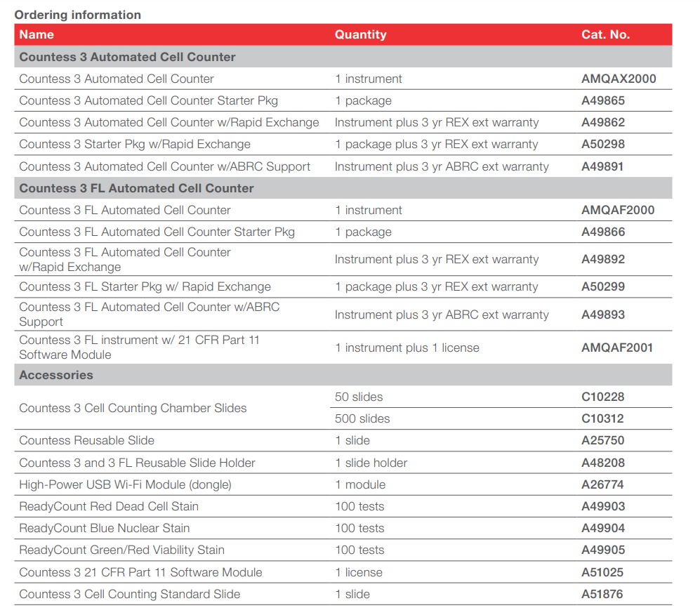Click "Countess Reusable Slide" product name
The image size is (700, 608).
pyautogui.click(x=86, y=441)
